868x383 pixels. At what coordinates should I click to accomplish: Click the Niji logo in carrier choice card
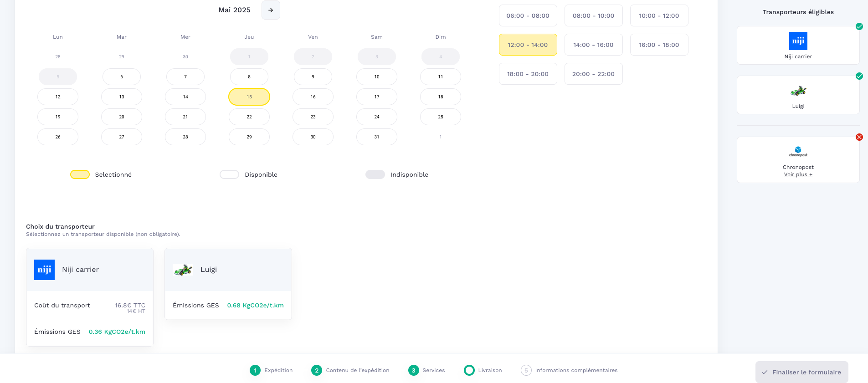click(44, 270)
